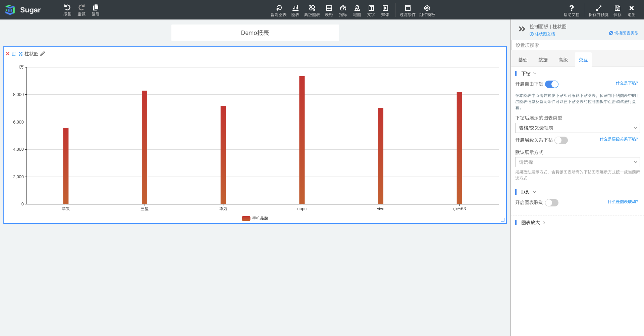Screen dimensions: 644x336
Task: Open 下钻后展示的图表类型 dropdown
Action: pyautogui.click(x=577, y=128)
